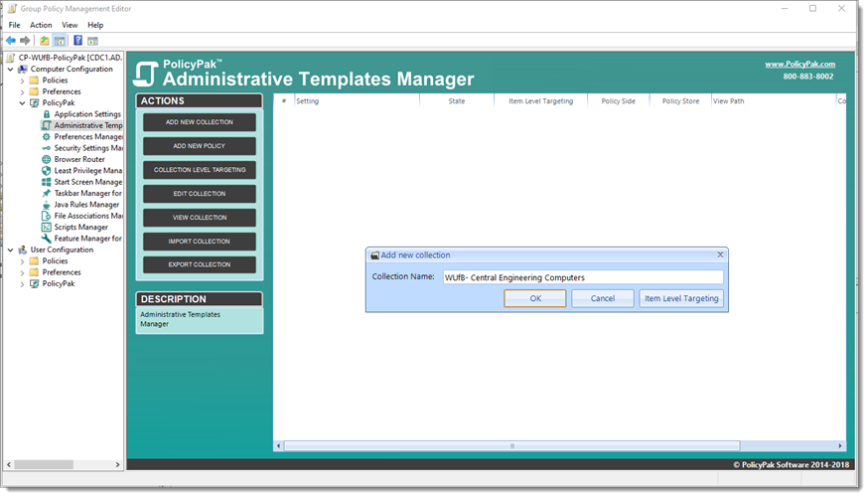The height and width of the screenshot is (497, 868).
Task: Click the Policies folder icon under Computer Configuration
Action: (x=35, y=81)
